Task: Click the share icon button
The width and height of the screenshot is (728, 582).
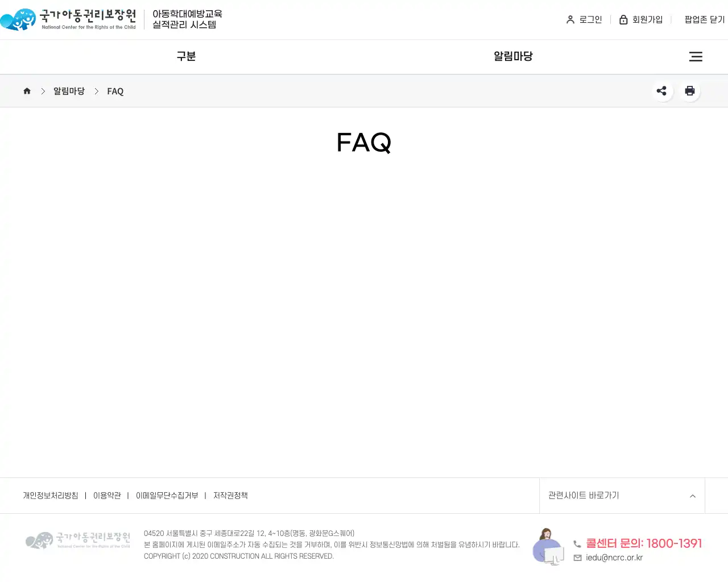Action: [x=662, y=91]
